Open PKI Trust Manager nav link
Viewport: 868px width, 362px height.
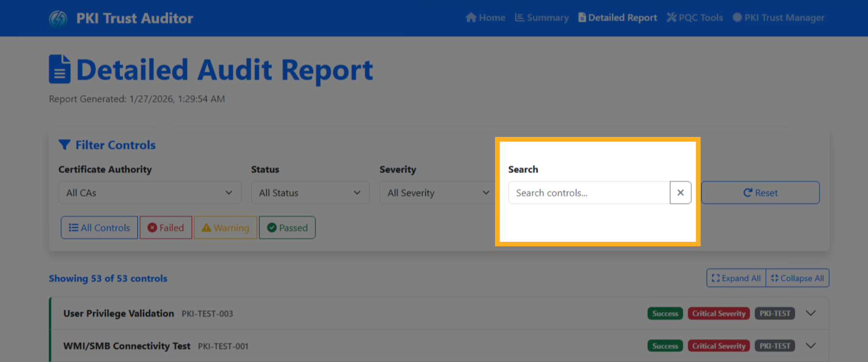[778, 18]
